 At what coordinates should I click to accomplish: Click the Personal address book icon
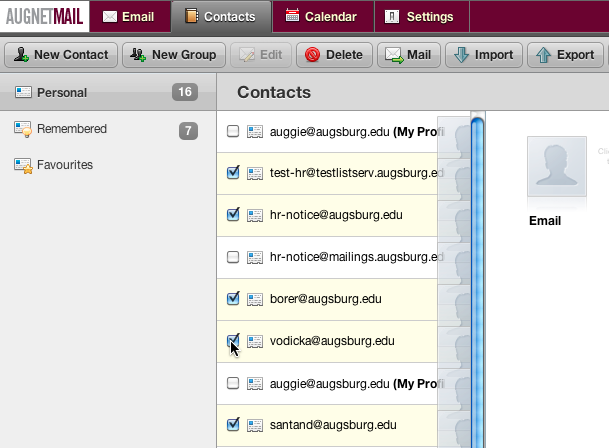(23, 92)
